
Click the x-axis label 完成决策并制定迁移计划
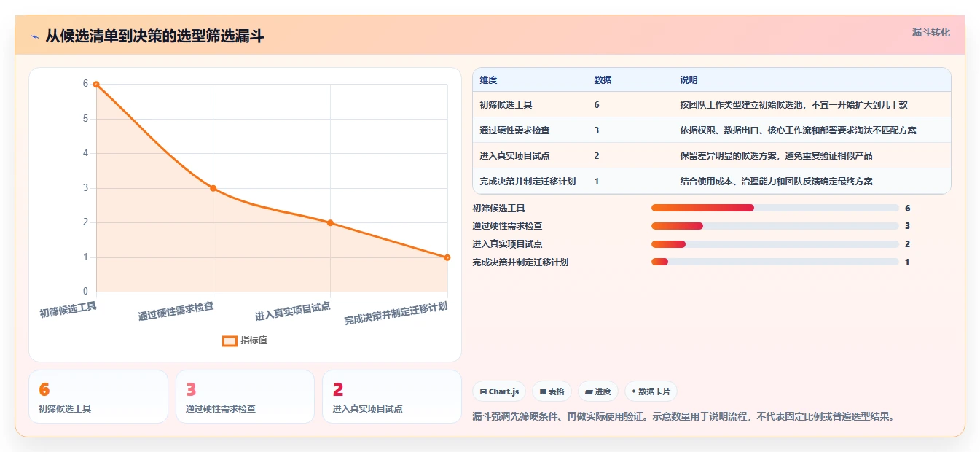point(396,313)
